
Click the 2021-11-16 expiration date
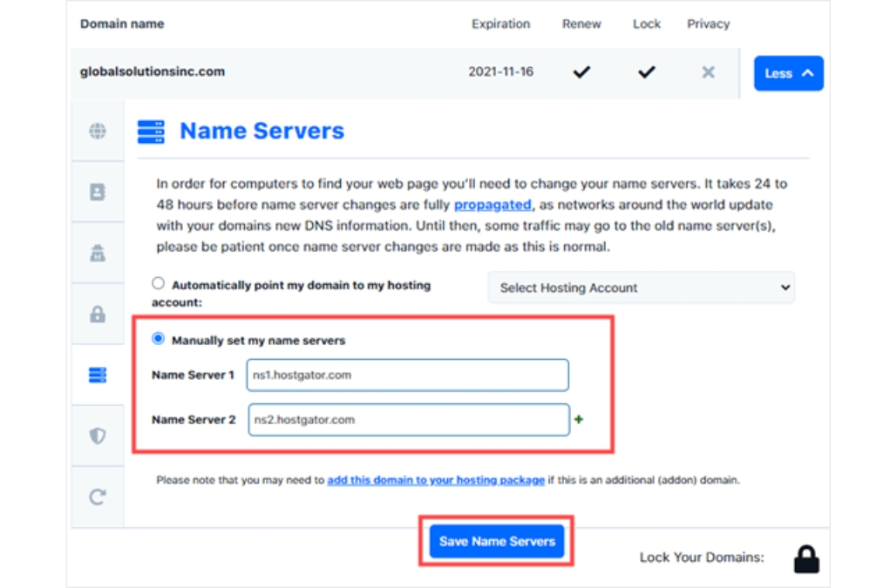tap(500, 72)
